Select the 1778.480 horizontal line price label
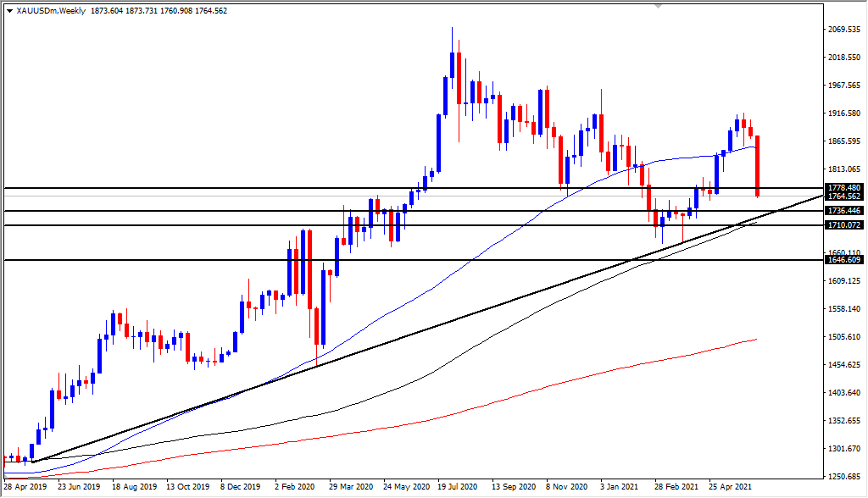Image resolution: width=868 pixels, height=498 pixels. point(844,188)
